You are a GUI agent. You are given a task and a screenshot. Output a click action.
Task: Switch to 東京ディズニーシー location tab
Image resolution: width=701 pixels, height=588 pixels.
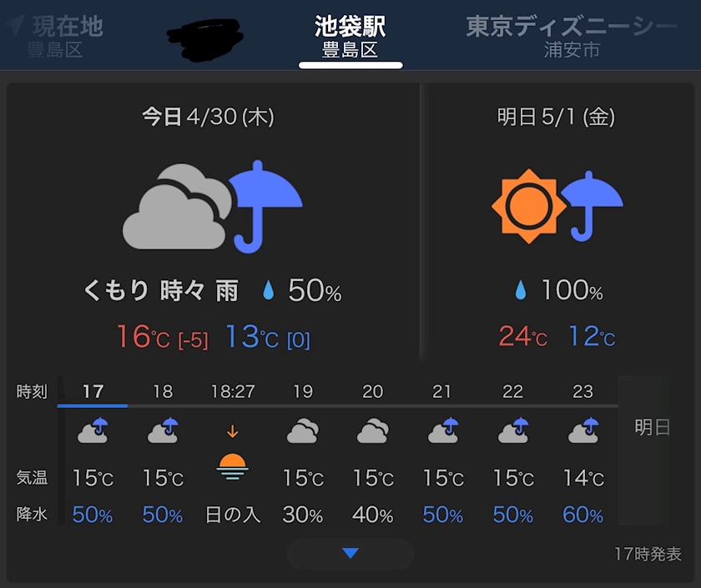click(571, 36)
